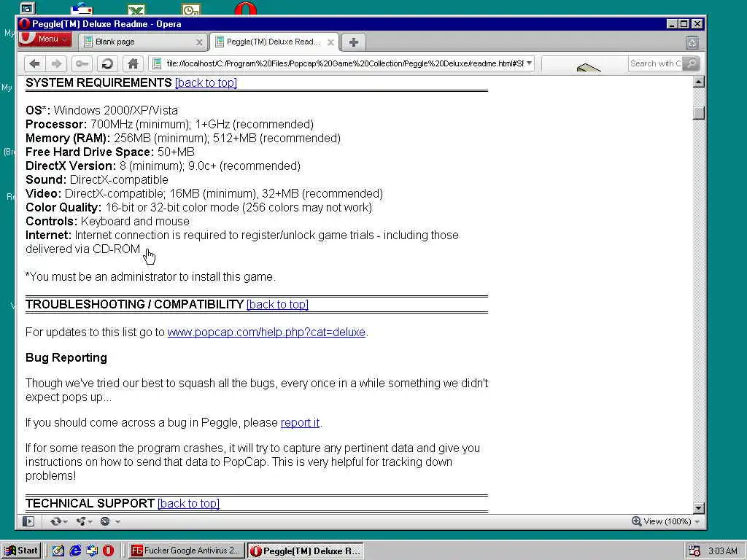Open the red Opera Menu button

pos(45,39)
